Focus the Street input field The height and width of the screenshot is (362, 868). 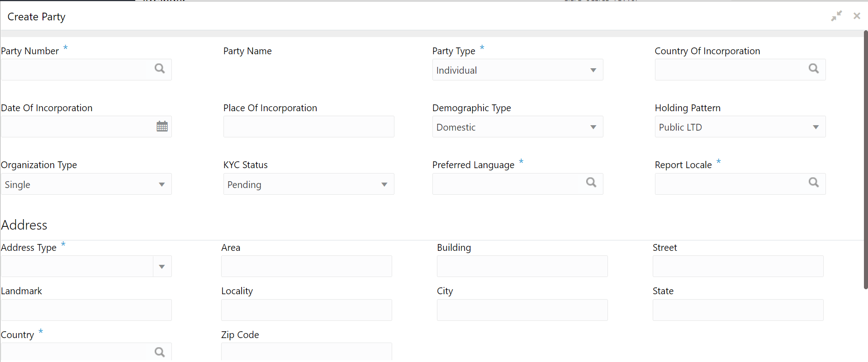point(738,266)
